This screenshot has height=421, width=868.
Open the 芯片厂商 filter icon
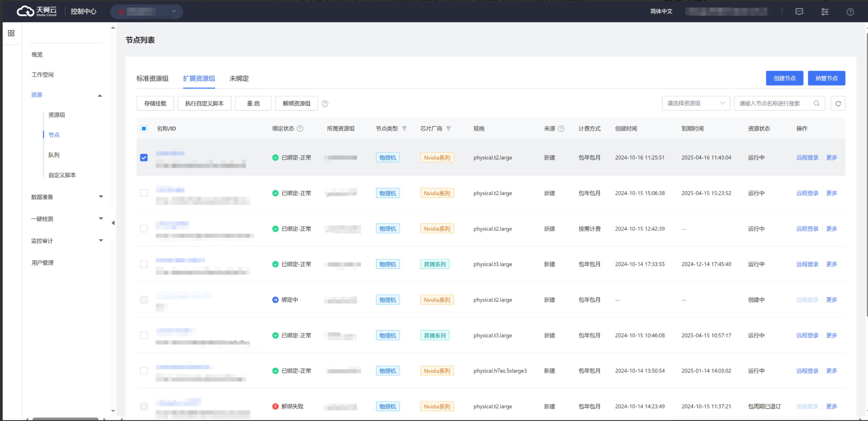point(449,129)
